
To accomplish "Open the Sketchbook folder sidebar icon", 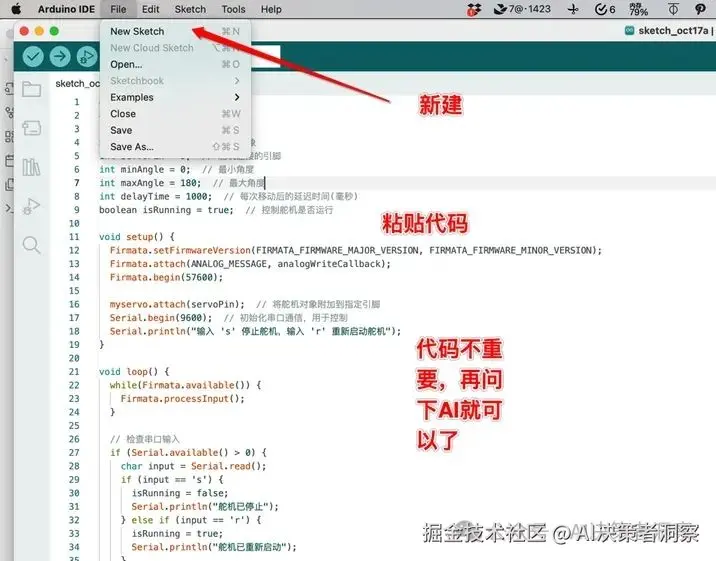I will coord(32,89).
